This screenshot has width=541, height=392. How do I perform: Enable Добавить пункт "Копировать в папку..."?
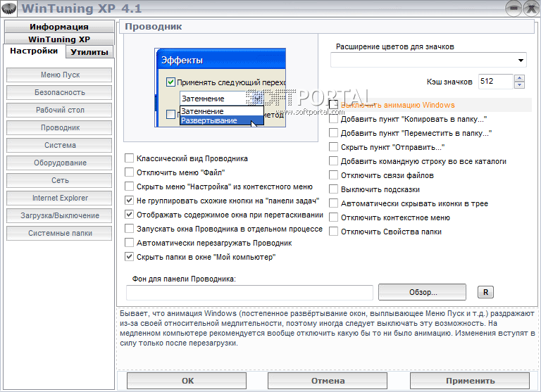pyautogui.click(x=333, y=119)
